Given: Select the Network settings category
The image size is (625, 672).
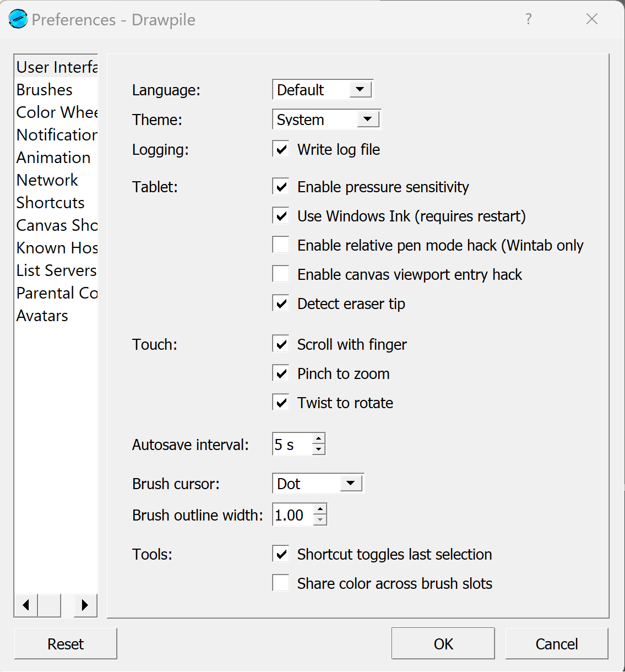Looking at the screenshot, I should click(47, 180).
